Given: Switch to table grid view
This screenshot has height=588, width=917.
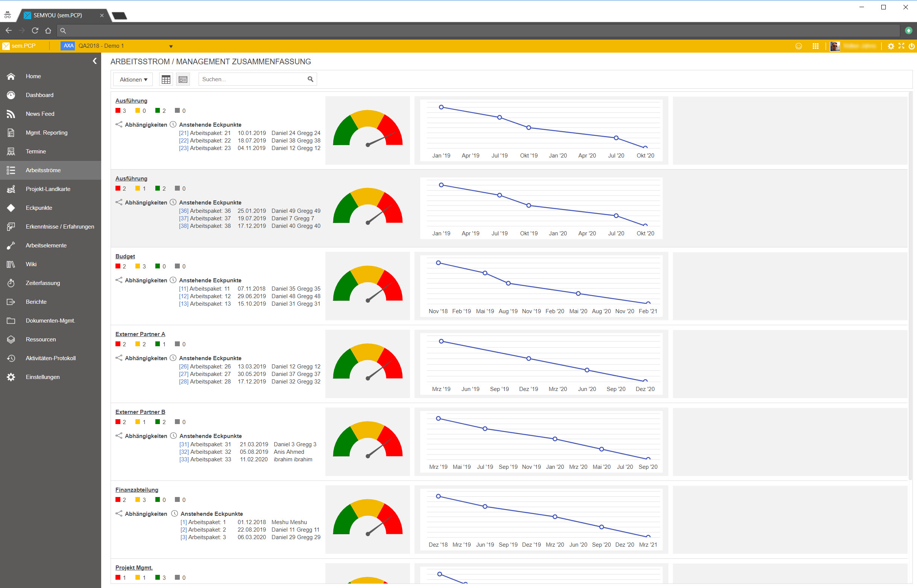Looking at the screenshot, I should pos(166,79).
